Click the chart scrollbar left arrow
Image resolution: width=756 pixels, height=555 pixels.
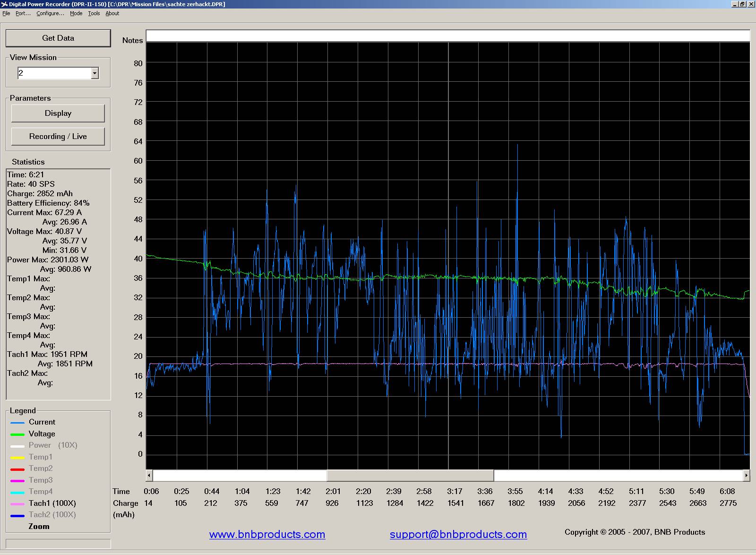pos(149,475)
